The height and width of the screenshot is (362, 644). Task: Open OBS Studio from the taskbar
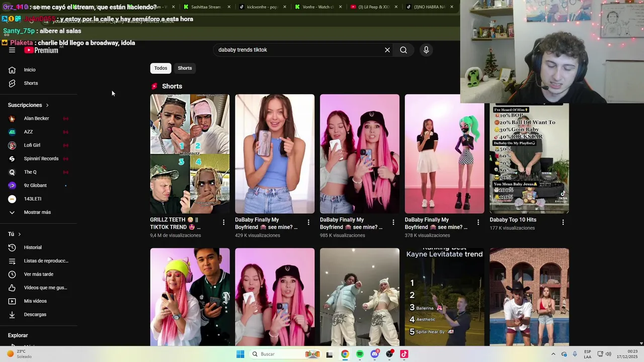click(x=389, y=354)
